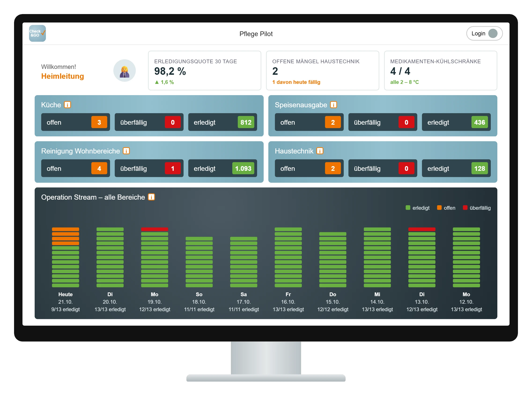The height and width of the screenshot is (396, 532).
Task: Click the Check&GO logo icon
Action: pyautogui.click(x=37, y=33)
